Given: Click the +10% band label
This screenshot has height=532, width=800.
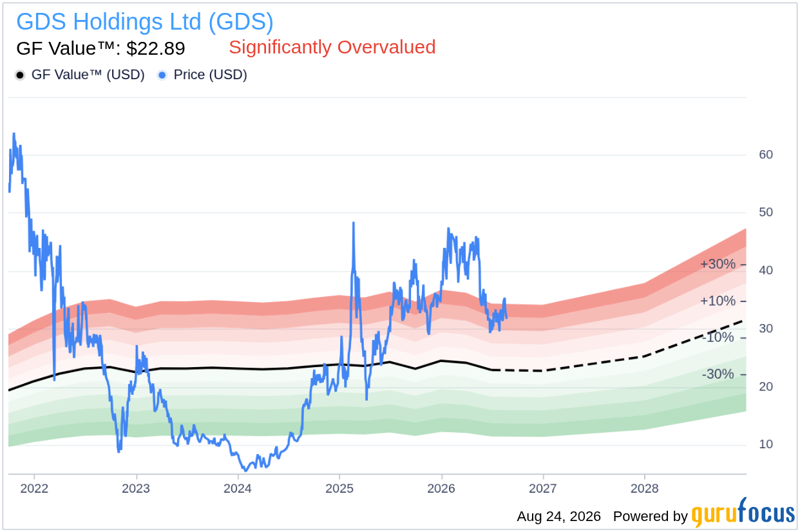Looking at the screenshot, I should (718, 301).
